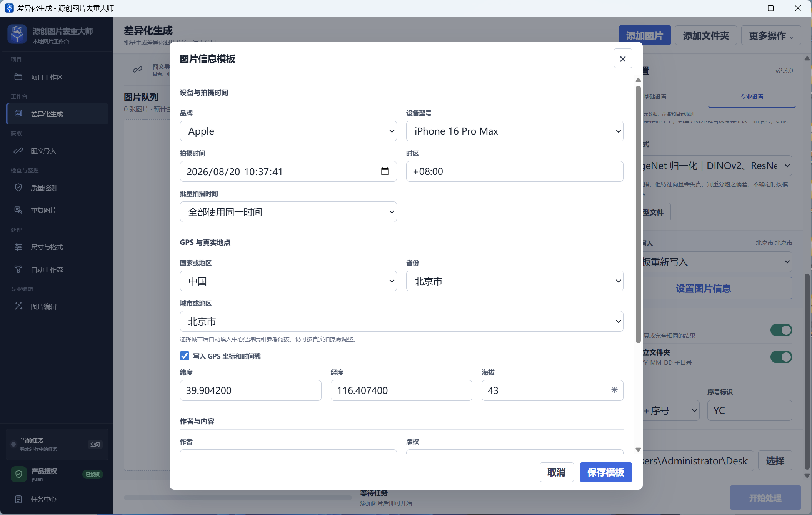The image size is (812, 515).
Task: Open 质量检测 shield icon
Action: coord(18,188)
